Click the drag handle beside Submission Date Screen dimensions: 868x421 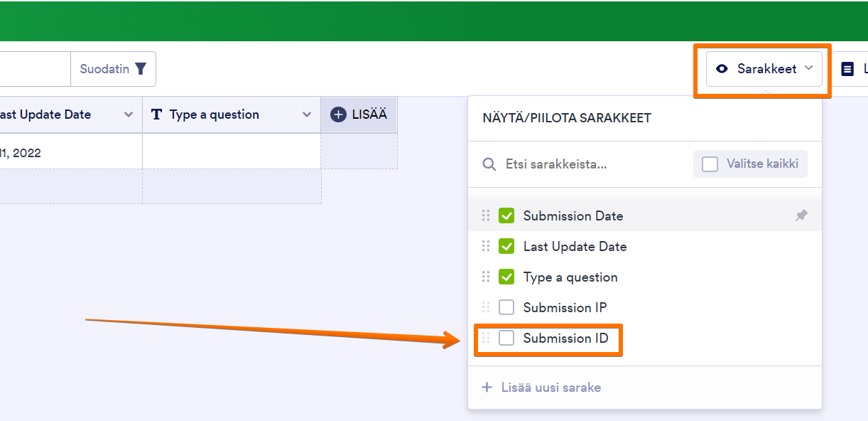(x=486, y=215)
